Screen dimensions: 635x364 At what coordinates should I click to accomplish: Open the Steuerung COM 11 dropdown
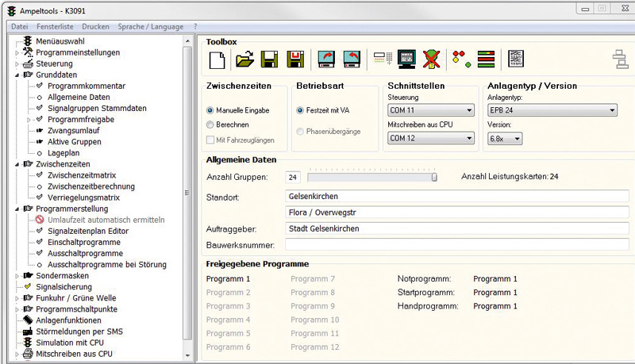[x=431, y=110]
